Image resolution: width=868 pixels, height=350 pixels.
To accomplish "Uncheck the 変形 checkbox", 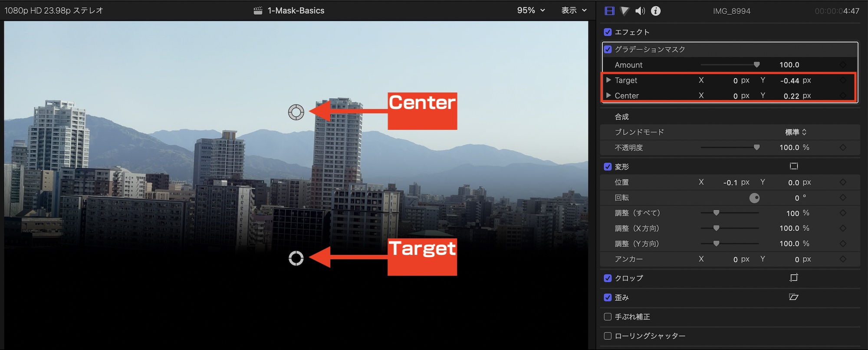I will [x=608, y=167].
